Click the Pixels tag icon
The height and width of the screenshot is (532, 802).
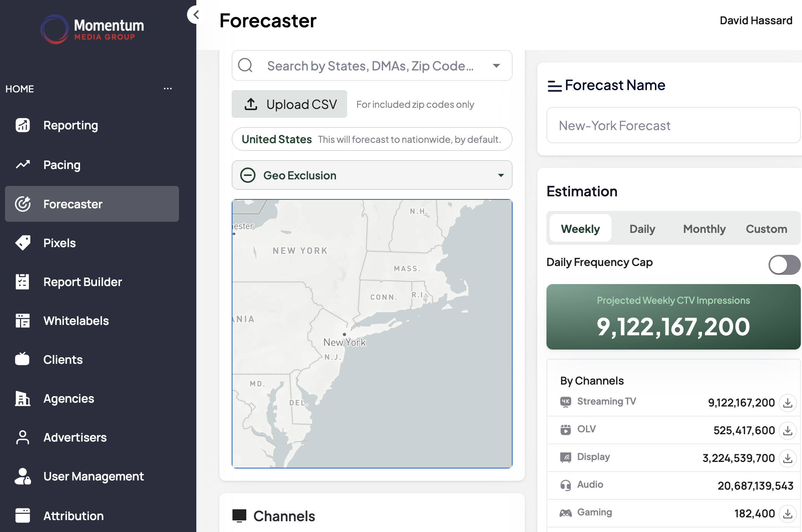(x=23, y=243)
